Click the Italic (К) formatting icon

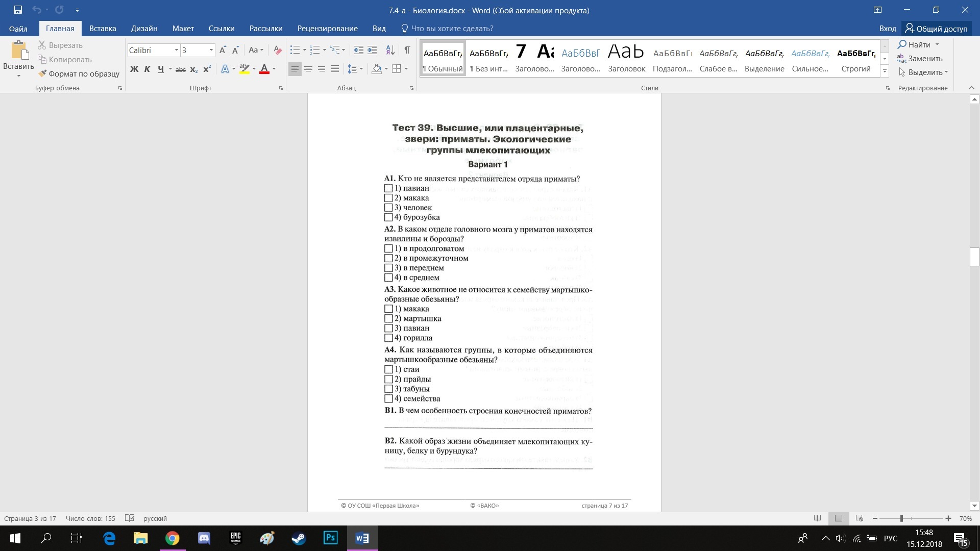pos(148,69)
